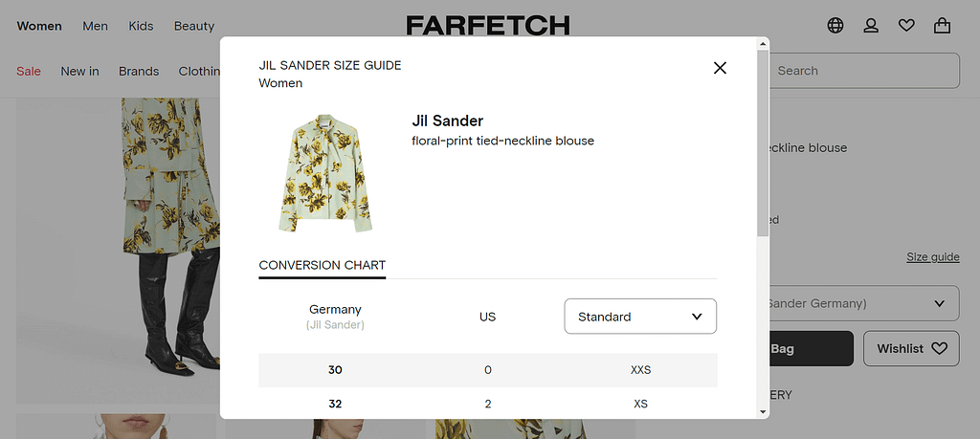The height and width of the screenshot is (439, 980).
Task: Click the Farfetch logo
Action: (488, 25)
